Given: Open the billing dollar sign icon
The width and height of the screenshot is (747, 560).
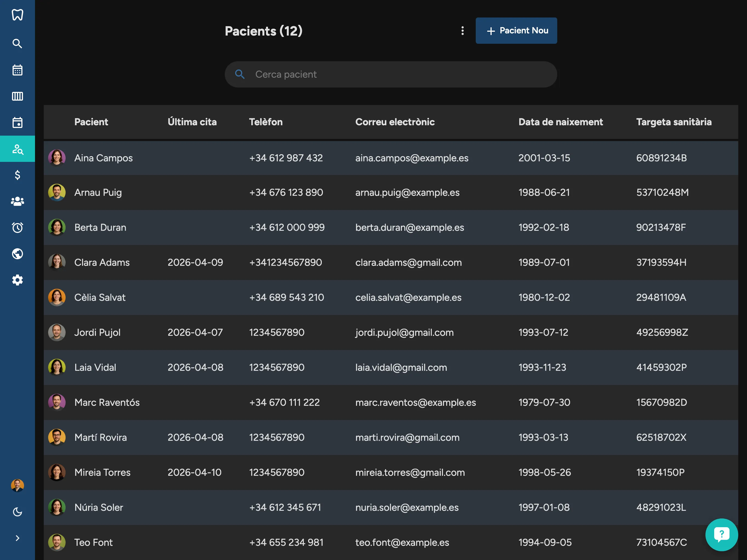Looking at the screenshot, I should coord(17,175).
